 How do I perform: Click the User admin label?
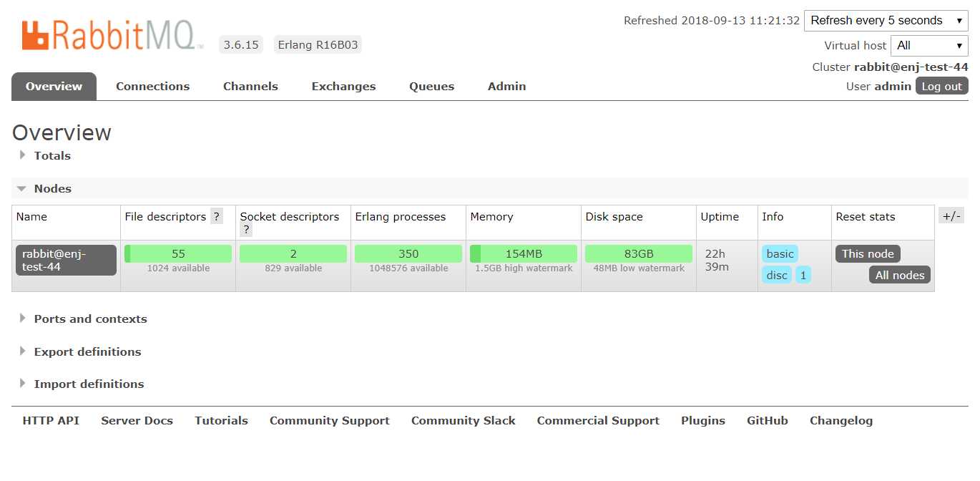(x=878, y=87)
